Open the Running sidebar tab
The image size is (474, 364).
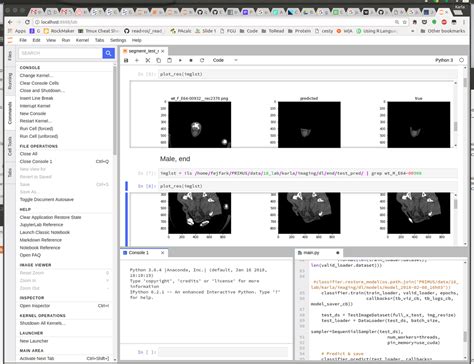(x=10, y=81)
